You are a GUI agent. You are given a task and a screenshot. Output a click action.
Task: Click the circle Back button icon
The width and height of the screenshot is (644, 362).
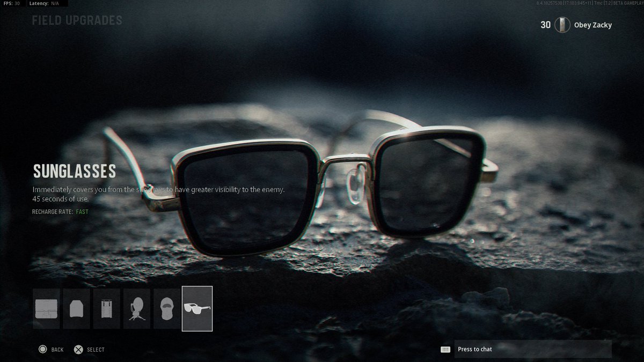coord(42,349)
